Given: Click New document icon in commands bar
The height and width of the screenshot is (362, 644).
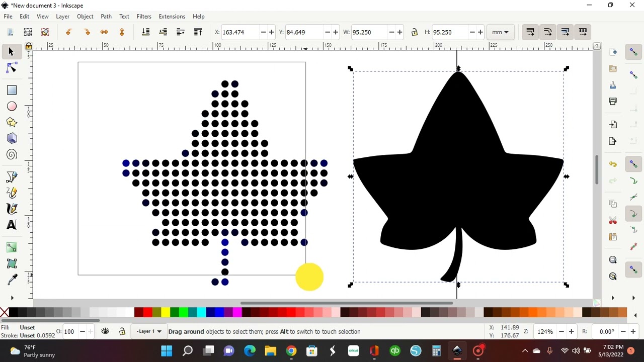Looking at the screenshot, I should tap(613, 52).
